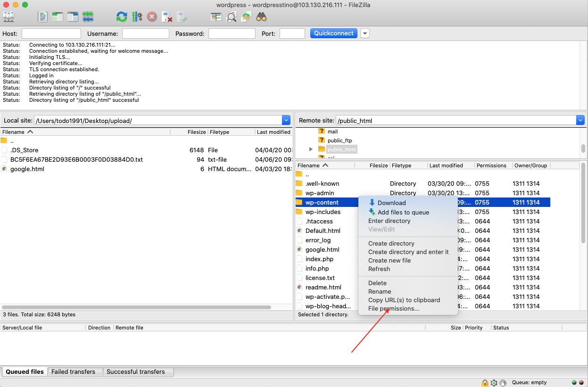
Task: Click the Host input field
Action: 51,33
